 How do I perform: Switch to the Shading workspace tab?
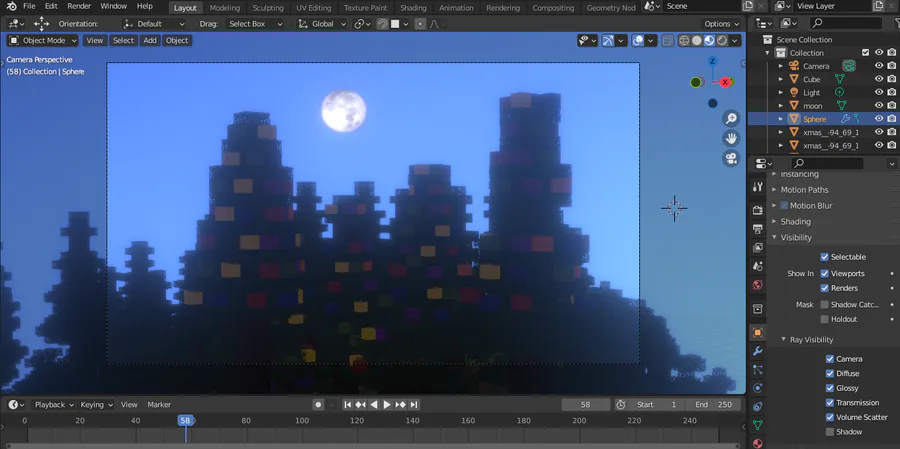click(x=413, y=8)
